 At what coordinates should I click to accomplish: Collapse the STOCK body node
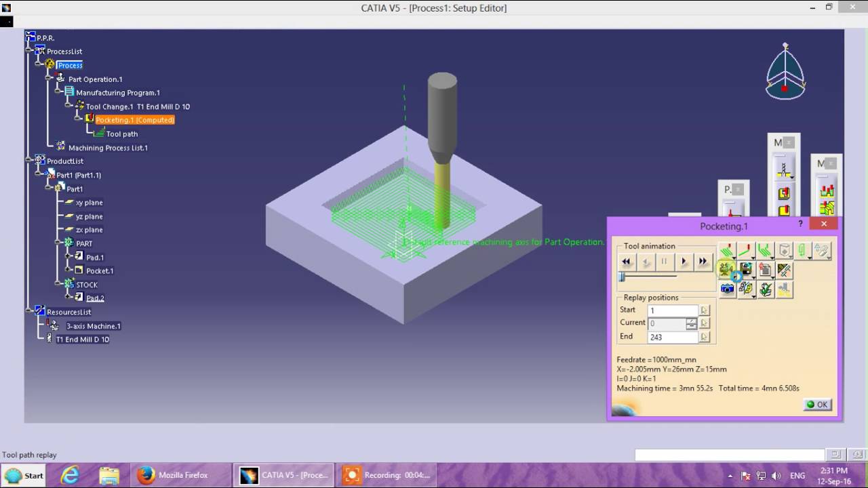pos(58,284)
